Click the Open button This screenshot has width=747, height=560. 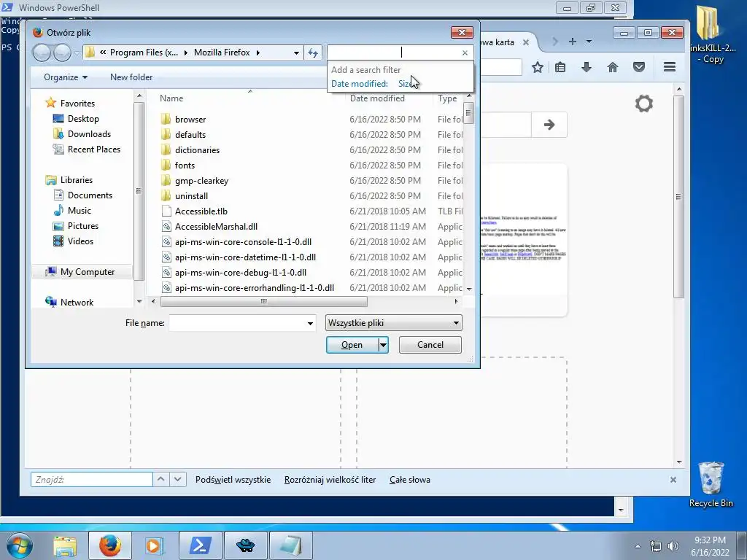tap(352, 345)
